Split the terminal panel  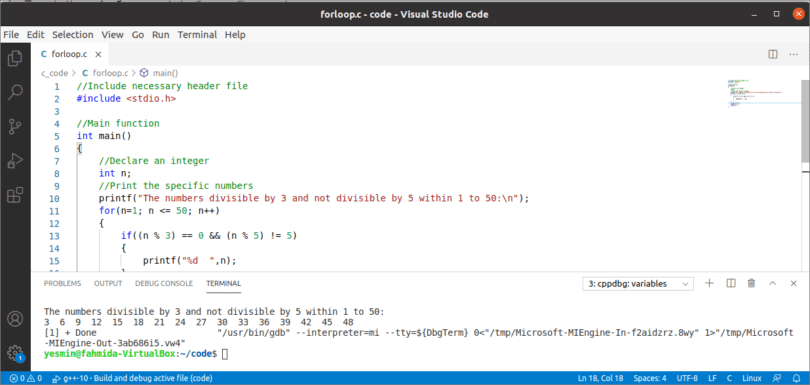(x=730, y=283)
